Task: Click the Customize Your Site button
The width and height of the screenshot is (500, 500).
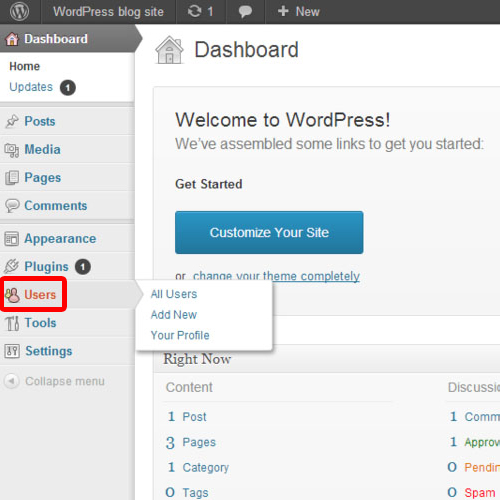Action: tap(269, 232)
